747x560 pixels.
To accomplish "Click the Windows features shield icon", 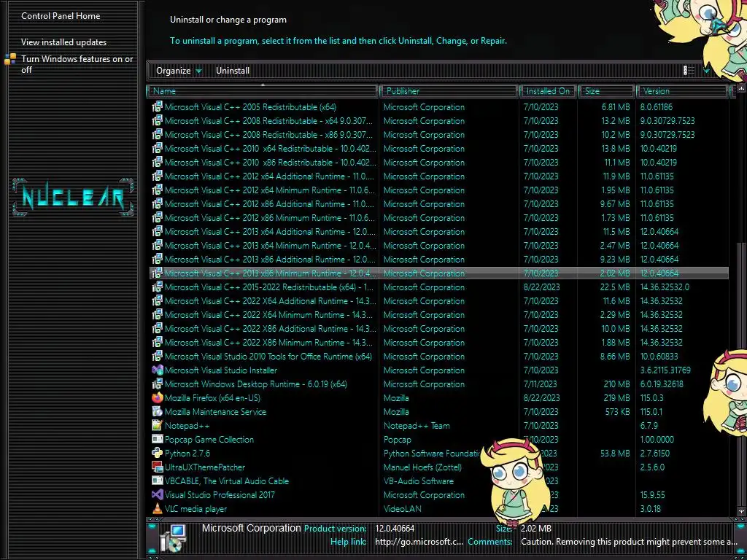I will (10, 60).
